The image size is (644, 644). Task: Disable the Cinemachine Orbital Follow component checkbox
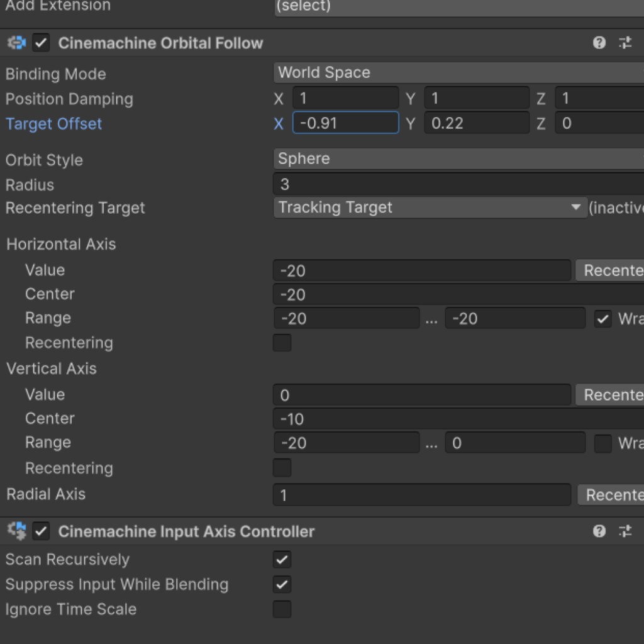41,43
